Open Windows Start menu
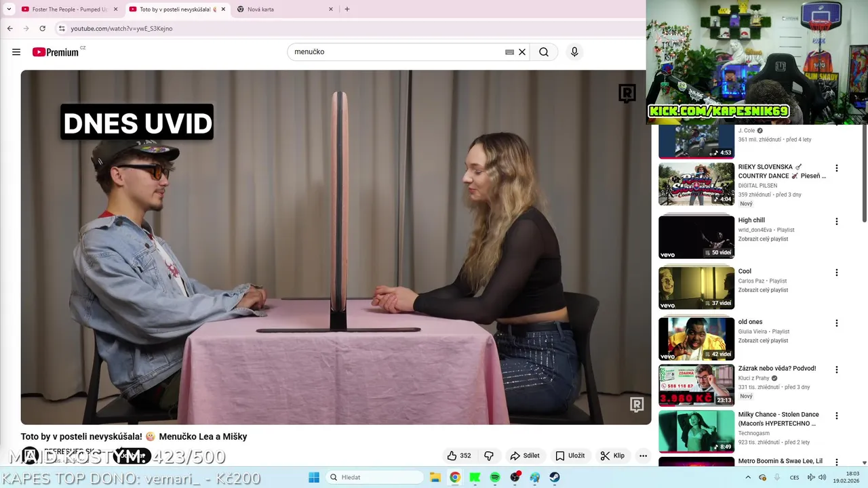 [x=314, y=477]
